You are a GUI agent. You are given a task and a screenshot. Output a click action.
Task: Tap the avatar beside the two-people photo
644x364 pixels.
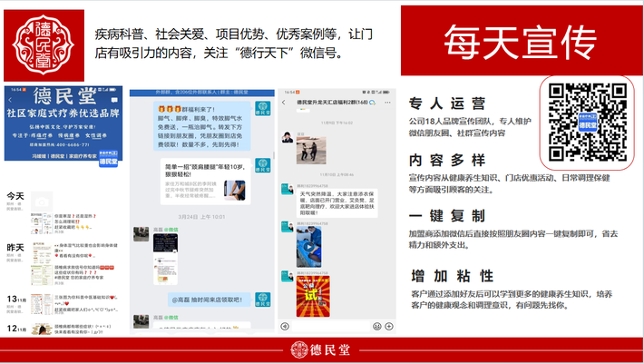coord(288,138)
